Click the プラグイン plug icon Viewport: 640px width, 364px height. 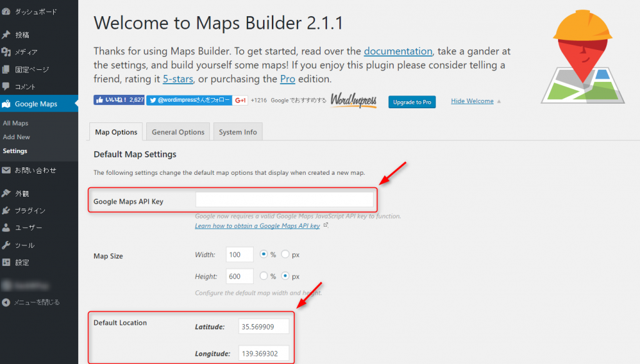[x=6, y=210]
